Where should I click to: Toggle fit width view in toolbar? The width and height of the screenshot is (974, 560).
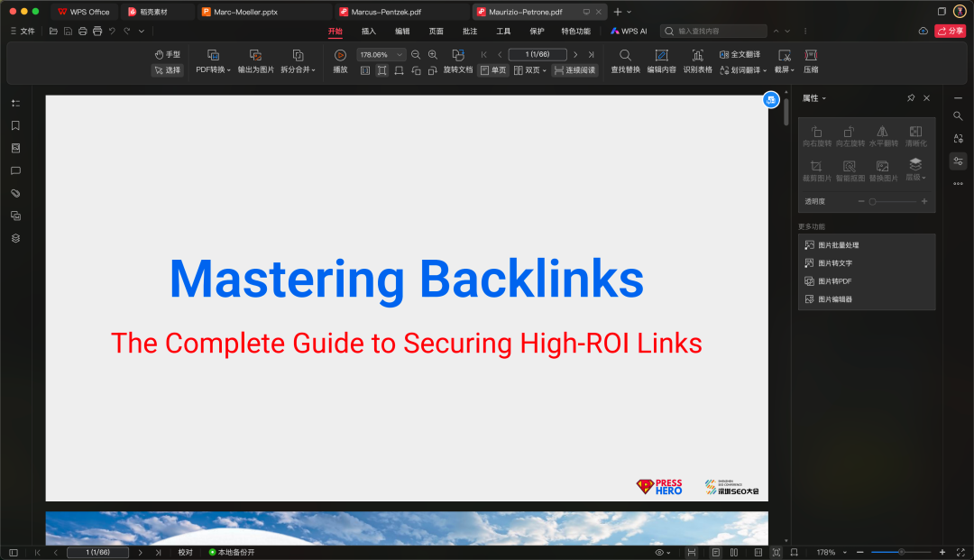click(399, 70)
